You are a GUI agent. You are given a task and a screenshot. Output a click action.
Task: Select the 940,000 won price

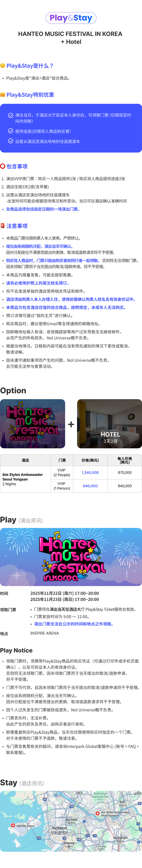pos(90,486)
